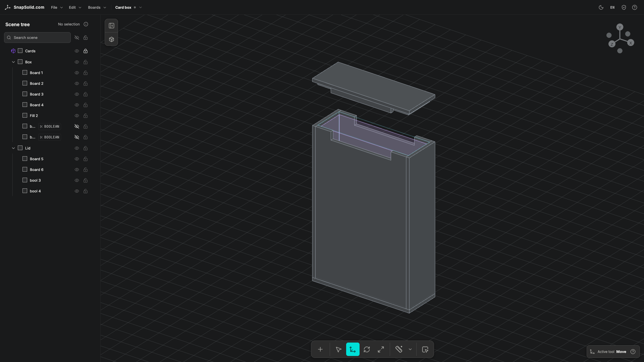Toggle lock all in scene search row

[86, 38]
